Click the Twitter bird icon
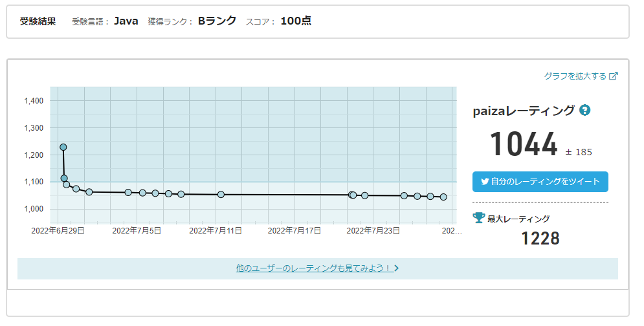The width and height of the screenshot is (644, 326). (x=484, y=182)
